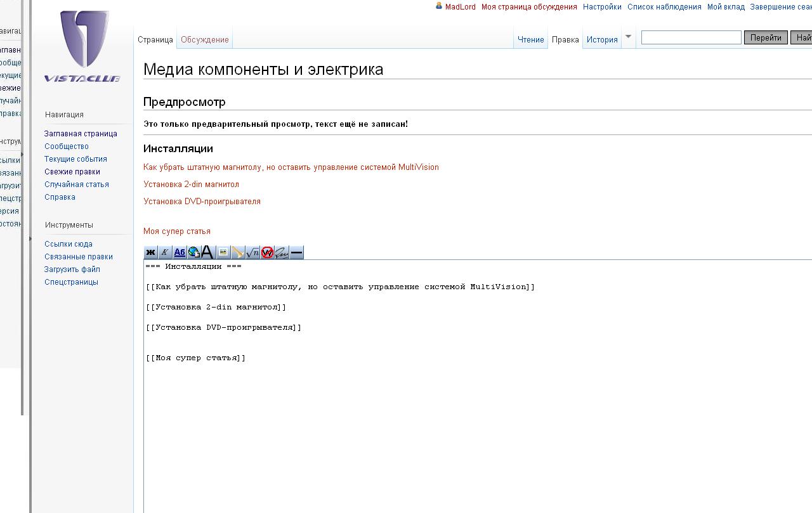This screenshot has width=812, height=513.
Task: Click the nowiki (ignore wiki formatting) icon
Action: point(267,252)
